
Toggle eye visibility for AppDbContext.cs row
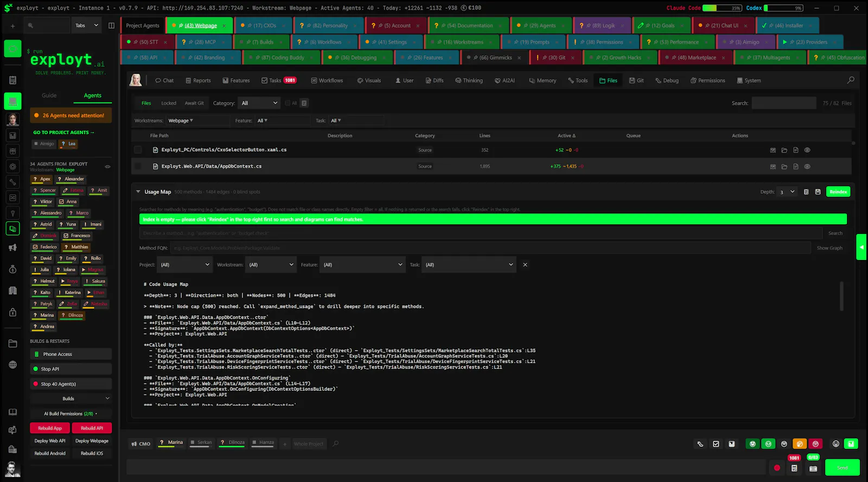[x=807, y=167]
